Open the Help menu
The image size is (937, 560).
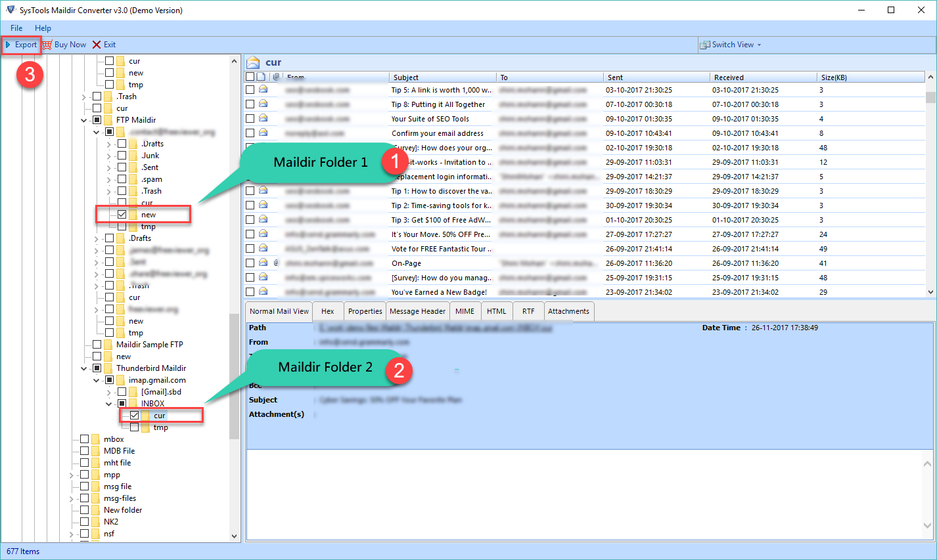coord(43,28)
